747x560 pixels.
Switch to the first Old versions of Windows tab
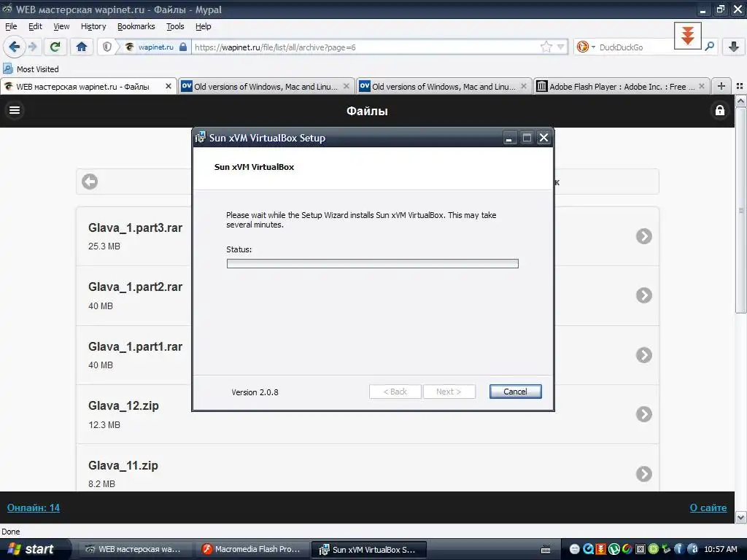(x=266, y=86)
